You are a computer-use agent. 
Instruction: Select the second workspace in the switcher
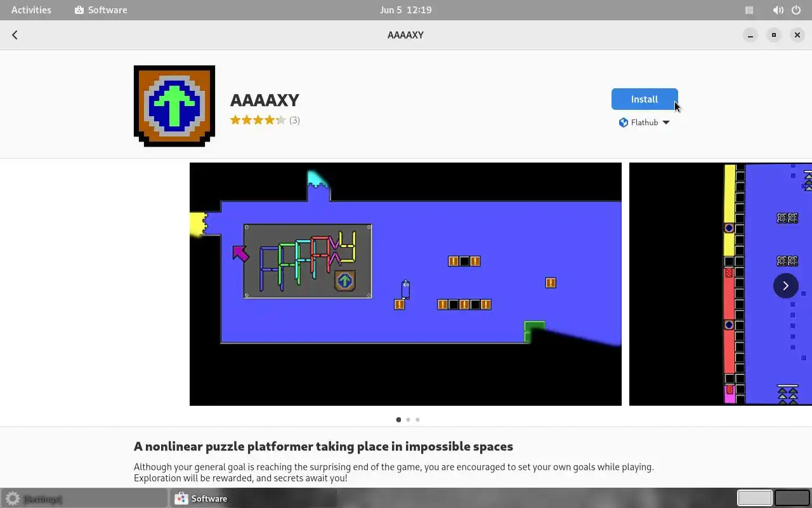point(792,498)
